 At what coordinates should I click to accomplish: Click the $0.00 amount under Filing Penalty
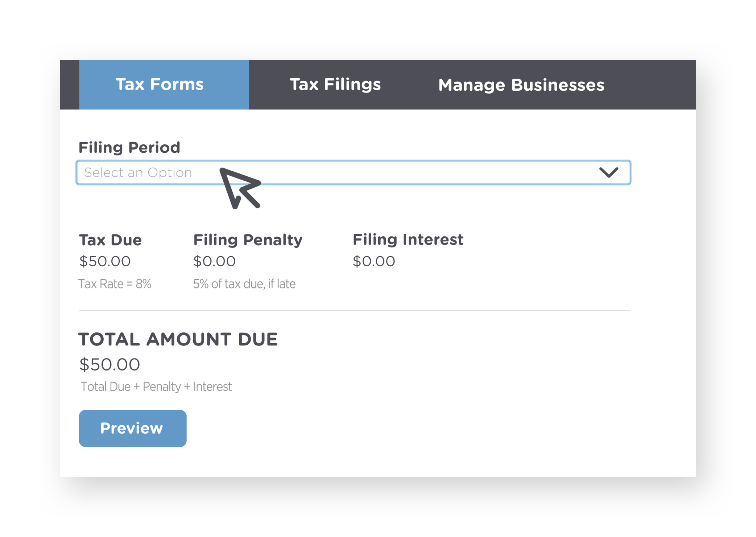tap(214, 261)
